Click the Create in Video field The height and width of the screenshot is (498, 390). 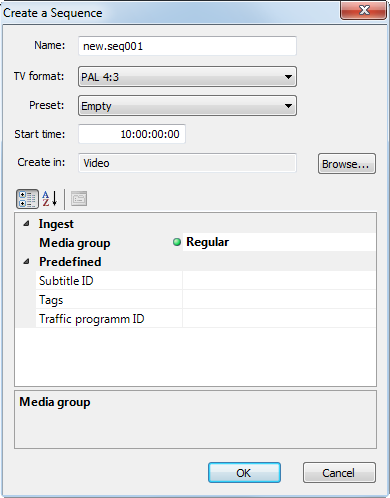click(x=187, y=163)
